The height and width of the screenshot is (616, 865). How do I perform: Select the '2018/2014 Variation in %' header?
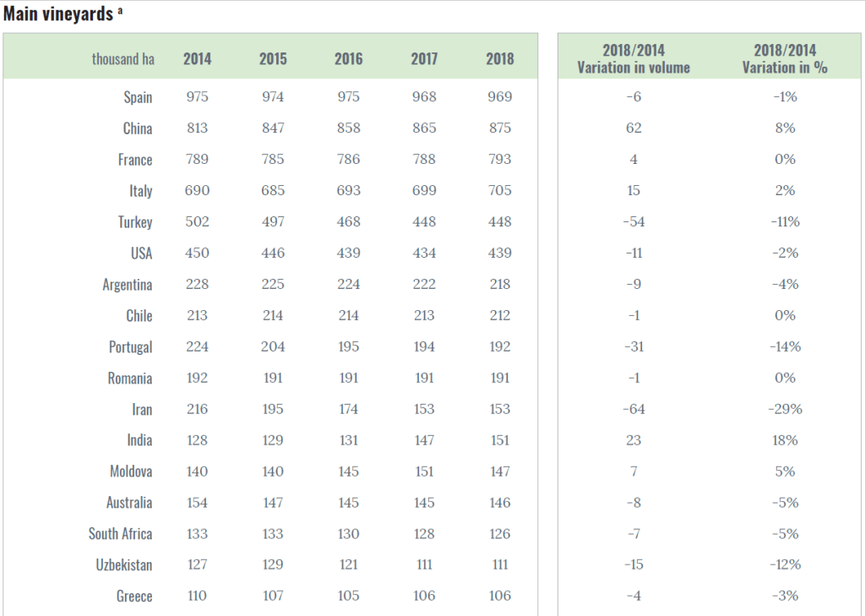click(x=785, y=59)
